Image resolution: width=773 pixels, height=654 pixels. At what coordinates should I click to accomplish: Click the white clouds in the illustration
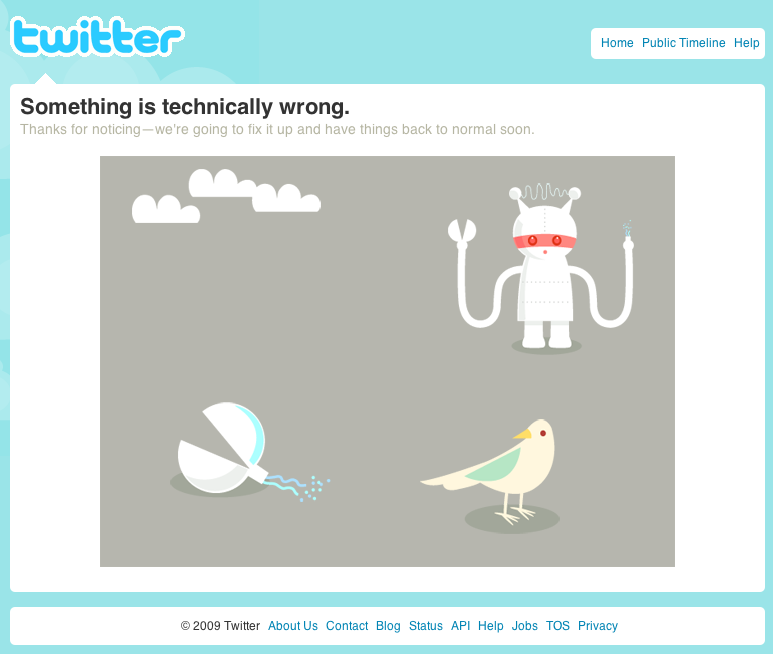click(226, 196)
